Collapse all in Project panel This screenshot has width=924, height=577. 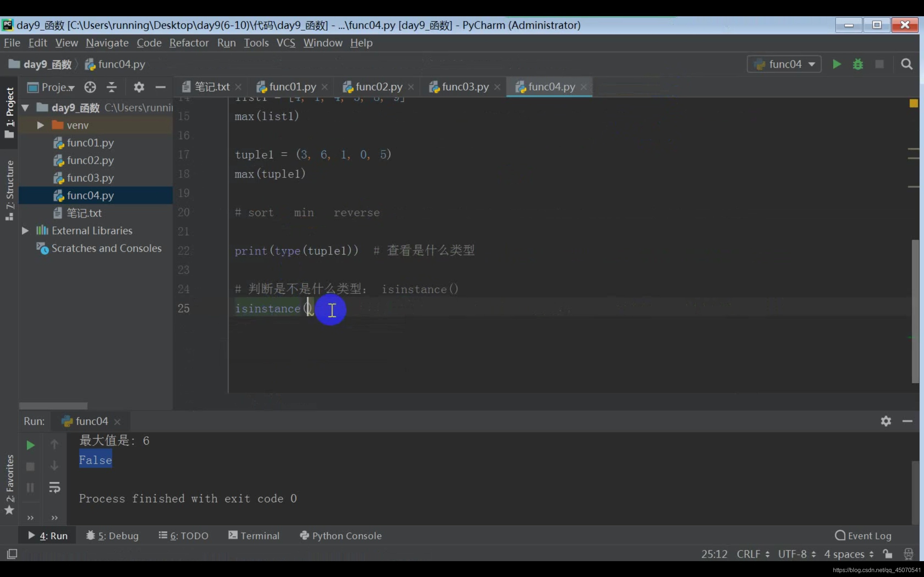pyautogui.click(x=112, y=87)
